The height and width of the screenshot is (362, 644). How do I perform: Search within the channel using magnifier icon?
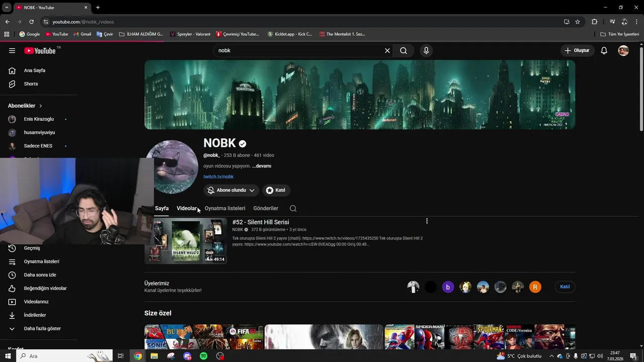tap(293, 208)
